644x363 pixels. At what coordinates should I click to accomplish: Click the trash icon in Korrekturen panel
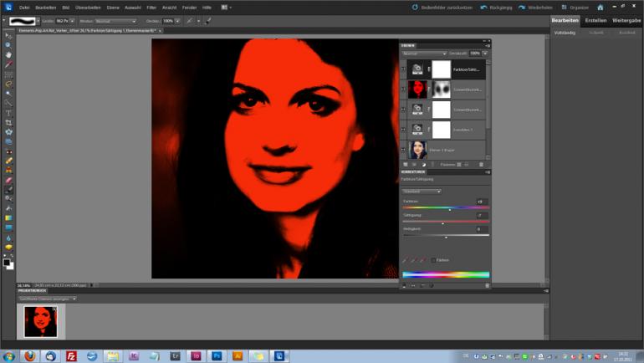(x=487, y=286)
